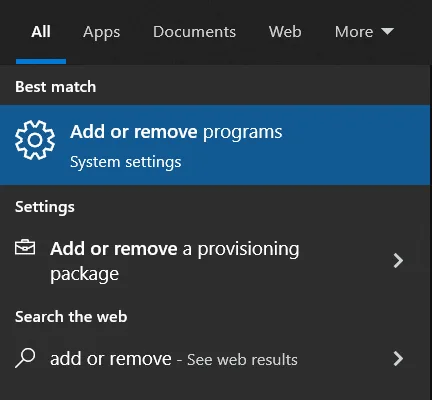Click the briefcase icon for provisioning package
This screenshot has width=432, height=400.
25,247
